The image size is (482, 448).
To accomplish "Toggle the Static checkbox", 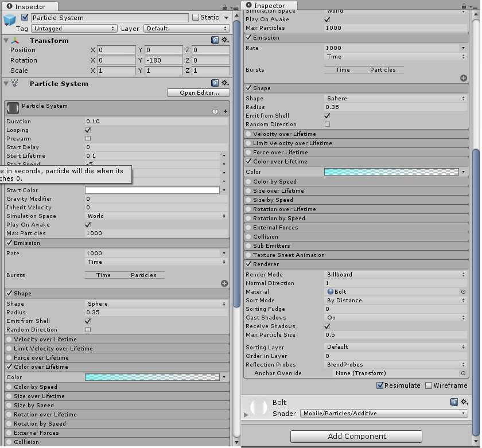I will [x=196, y=17].
